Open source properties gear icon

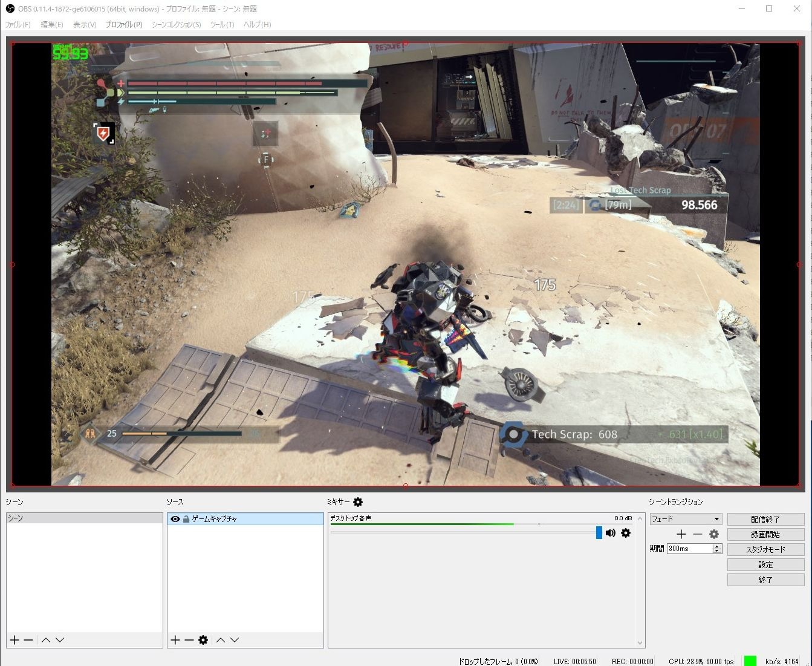[x=203, y=640]
